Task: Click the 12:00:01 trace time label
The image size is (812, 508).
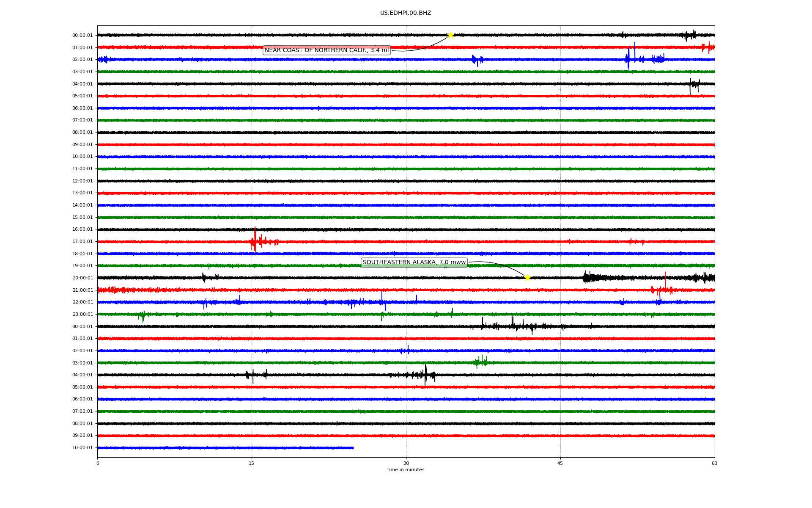Action: pos(82,181)
